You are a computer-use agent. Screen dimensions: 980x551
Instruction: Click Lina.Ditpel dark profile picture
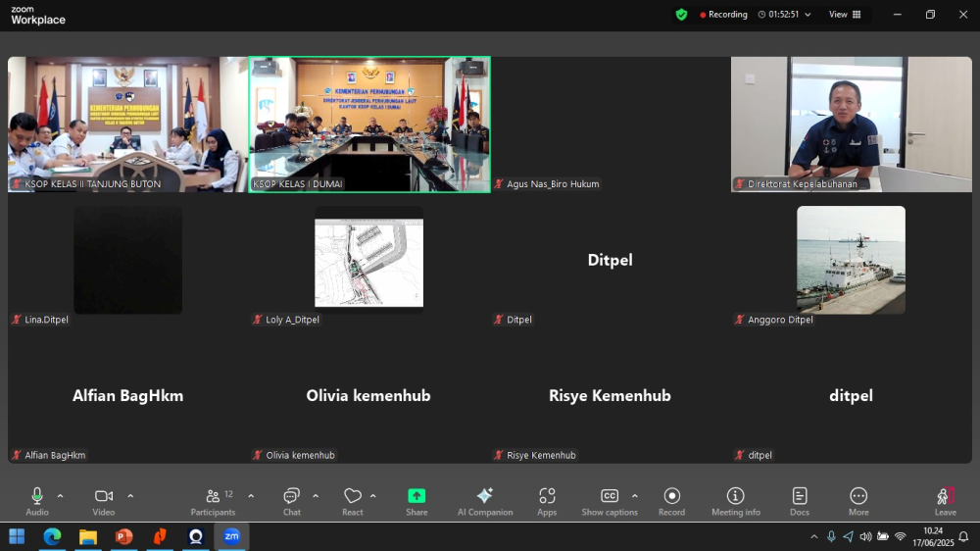[128, 260]
